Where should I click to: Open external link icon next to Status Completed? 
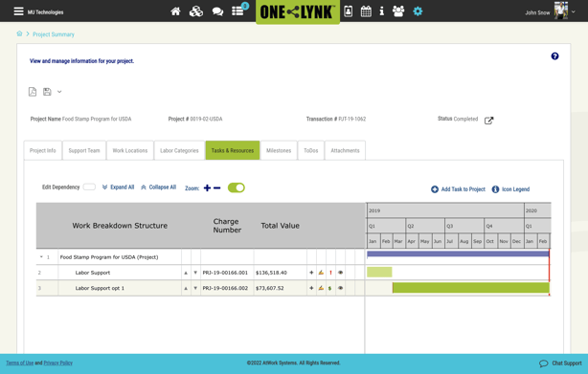pos(488,121)
